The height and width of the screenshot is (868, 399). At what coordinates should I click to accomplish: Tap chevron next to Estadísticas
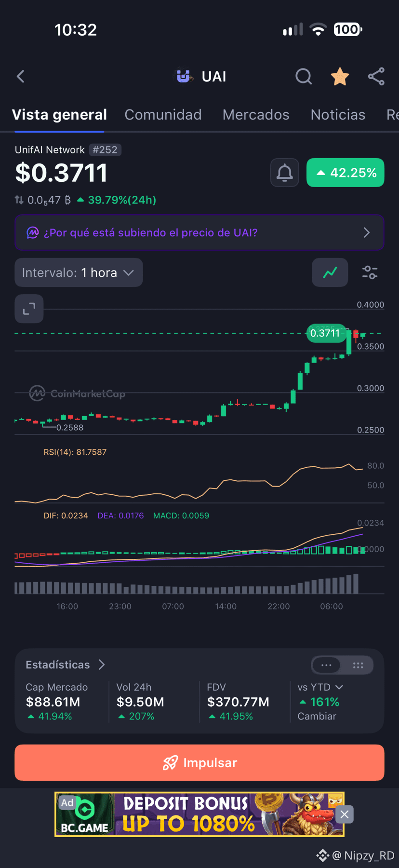pos(102,665)
